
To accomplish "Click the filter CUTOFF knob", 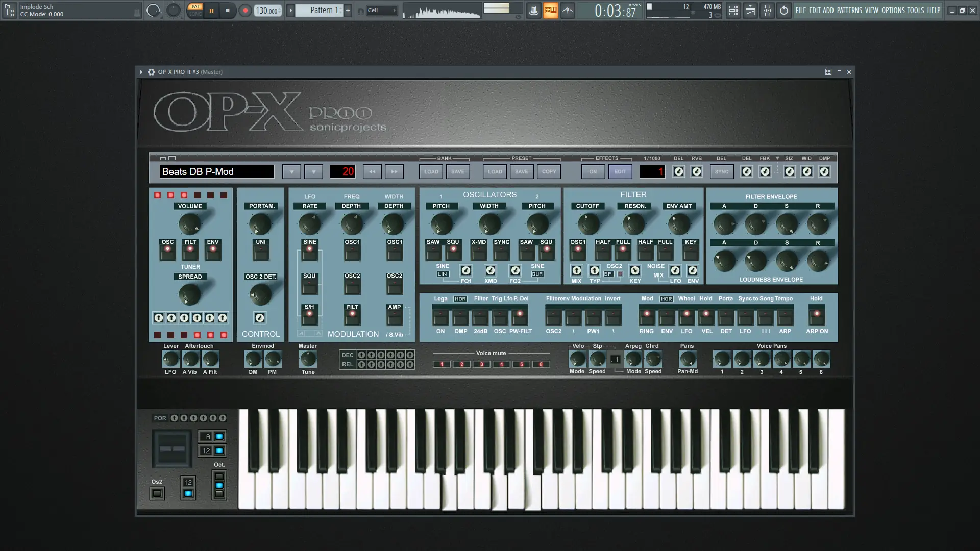I will point(587,224).
